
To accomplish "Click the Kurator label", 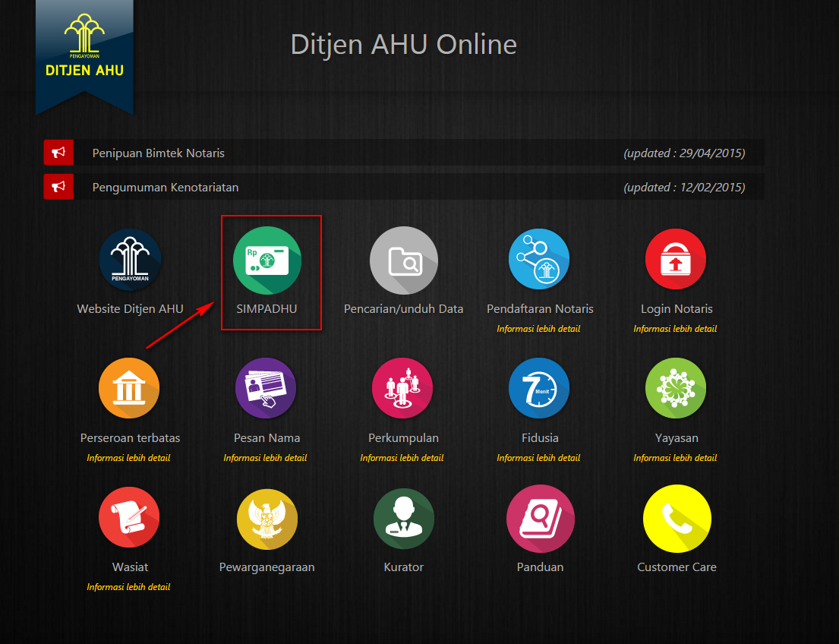I will pyautogui.click(x=403, y=567).
